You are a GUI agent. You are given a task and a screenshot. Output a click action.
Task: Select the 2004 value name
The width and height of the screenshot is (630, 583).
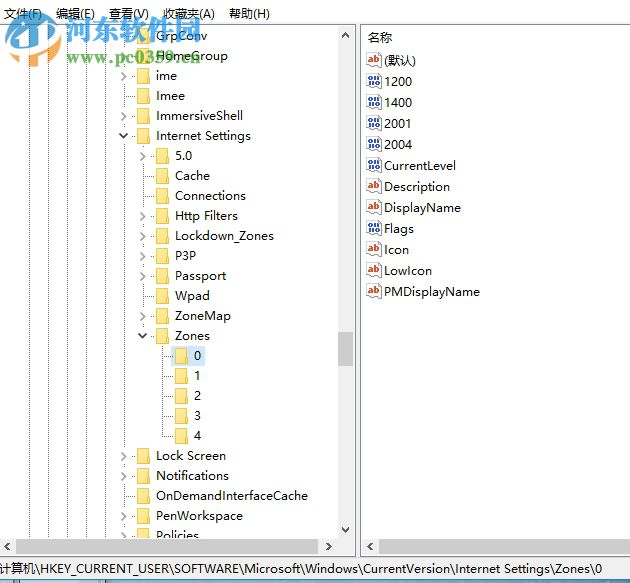[x=398, y=145]
